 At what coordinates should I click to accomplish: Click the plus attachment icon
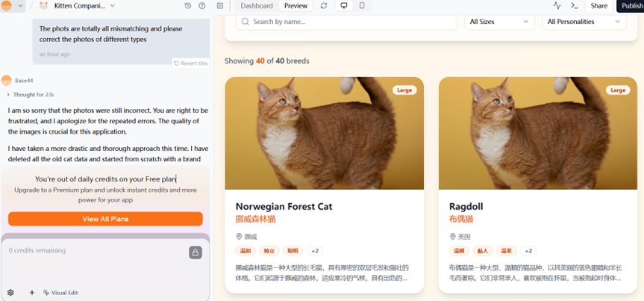point(32,293)
